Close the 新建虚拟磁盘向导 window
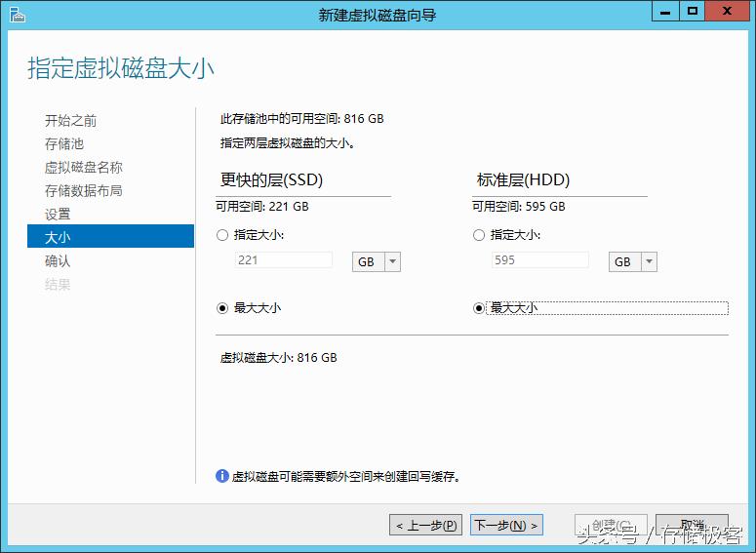Screen dimensions: 756x553 (x=728, y=11)
